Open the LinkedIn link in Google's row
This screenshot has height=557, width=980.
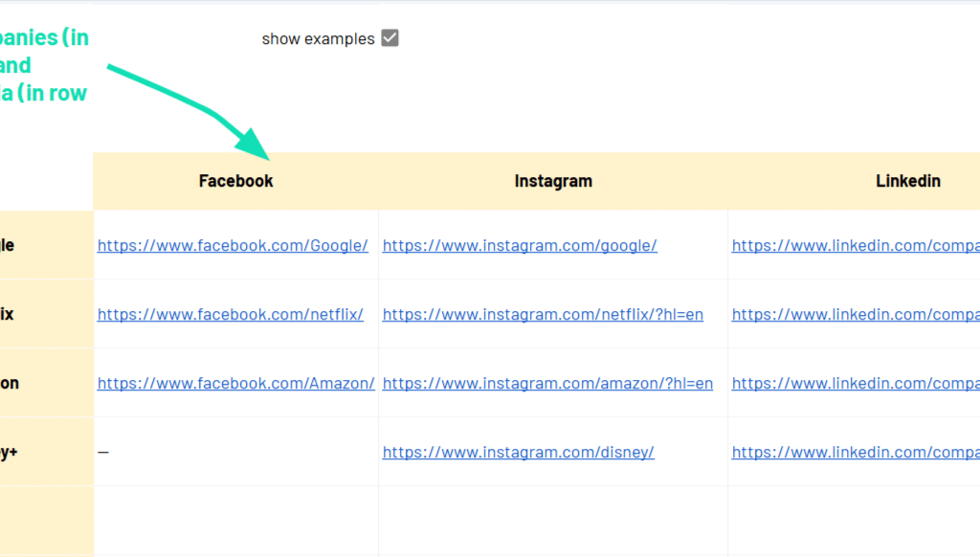(x=855, y=245)
